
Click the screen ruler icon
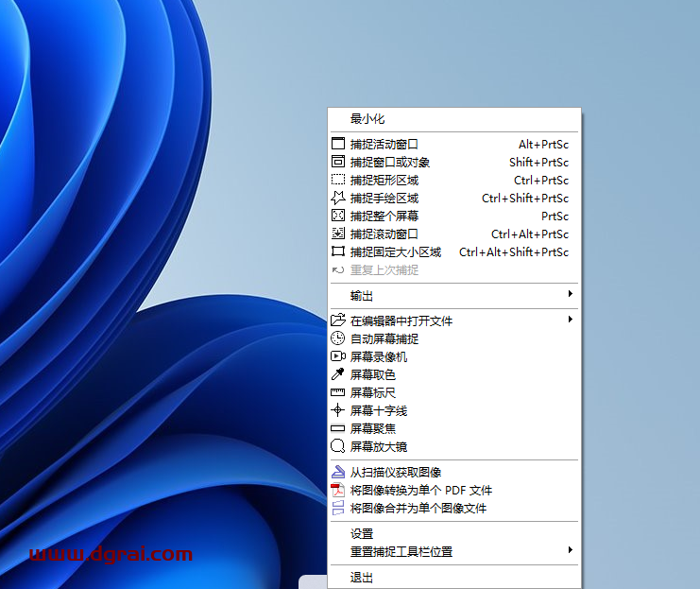tap(338, 392)
